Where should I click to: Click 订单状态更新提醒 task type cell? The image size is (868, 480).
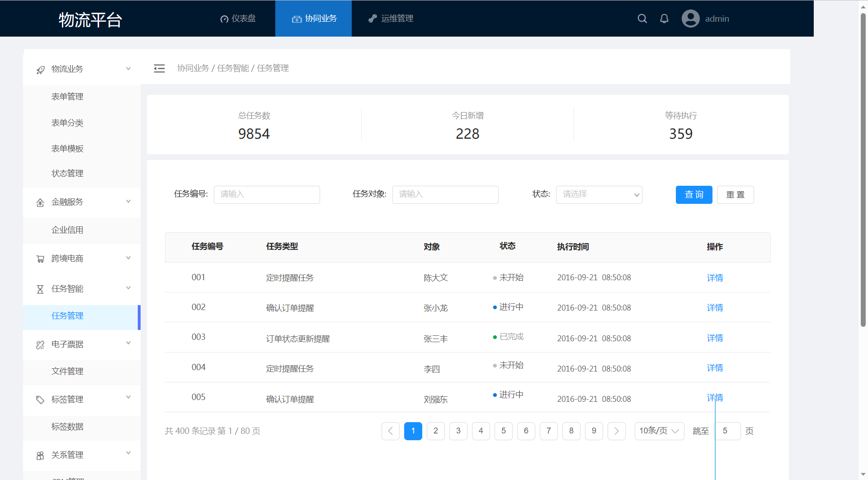[x=298, y=339]
